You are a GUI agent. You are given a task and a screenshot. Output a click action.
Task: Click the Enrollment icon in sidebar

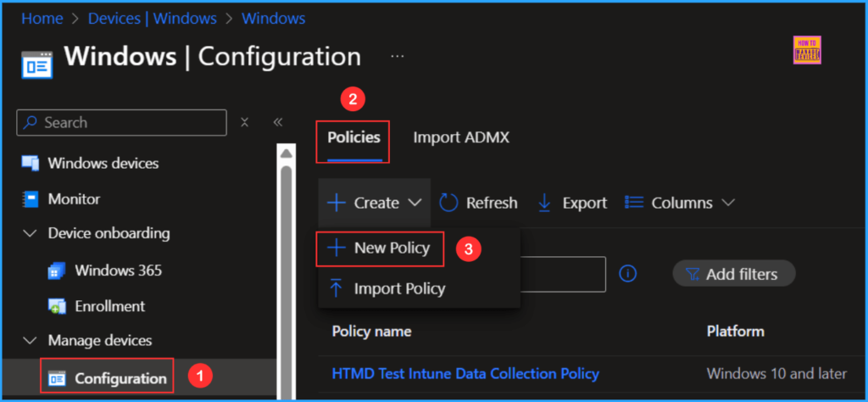point(58,306)
